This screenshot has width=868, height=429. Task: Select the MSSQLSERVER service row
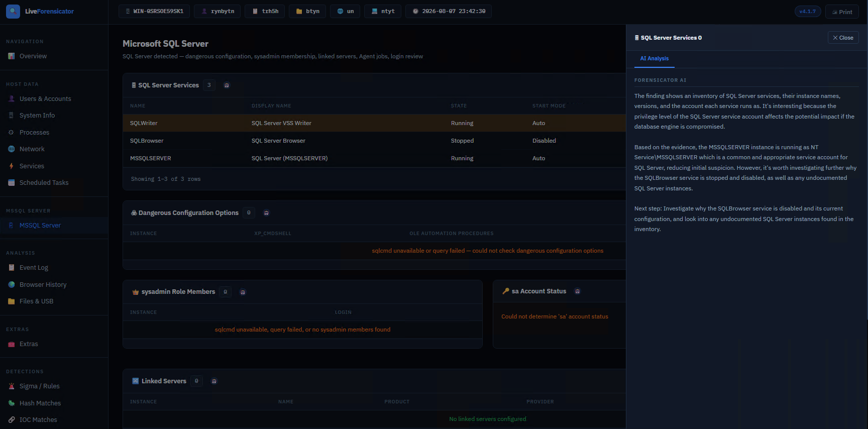[x=374, y=158]
